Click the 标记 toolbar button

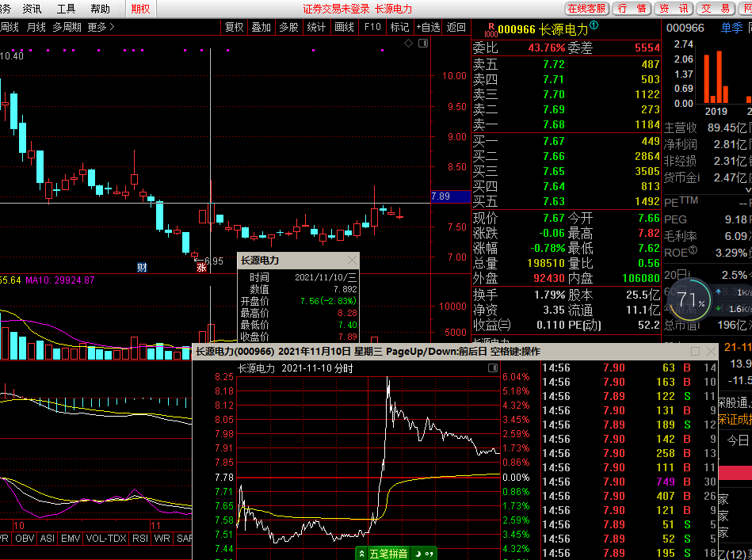pos(399,28)
